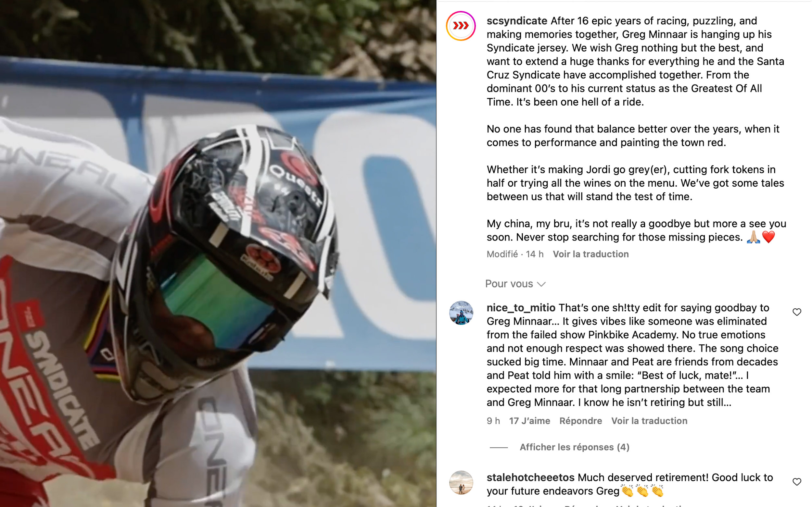Translate nice_to_mitio's comment via "Voir la traduction"
Viewport: 812px width, 507px height.
click(x=649, y=421)
